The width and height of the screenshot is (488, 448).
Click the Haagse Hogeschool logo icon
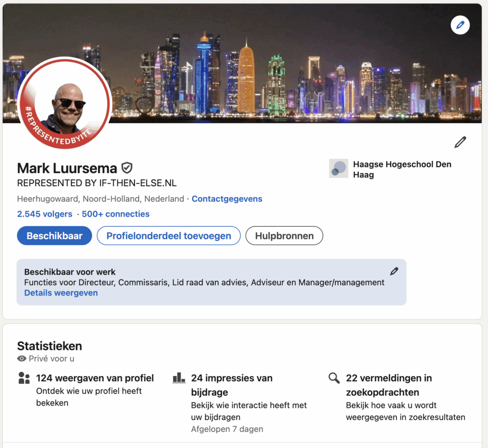pos(338,169)
